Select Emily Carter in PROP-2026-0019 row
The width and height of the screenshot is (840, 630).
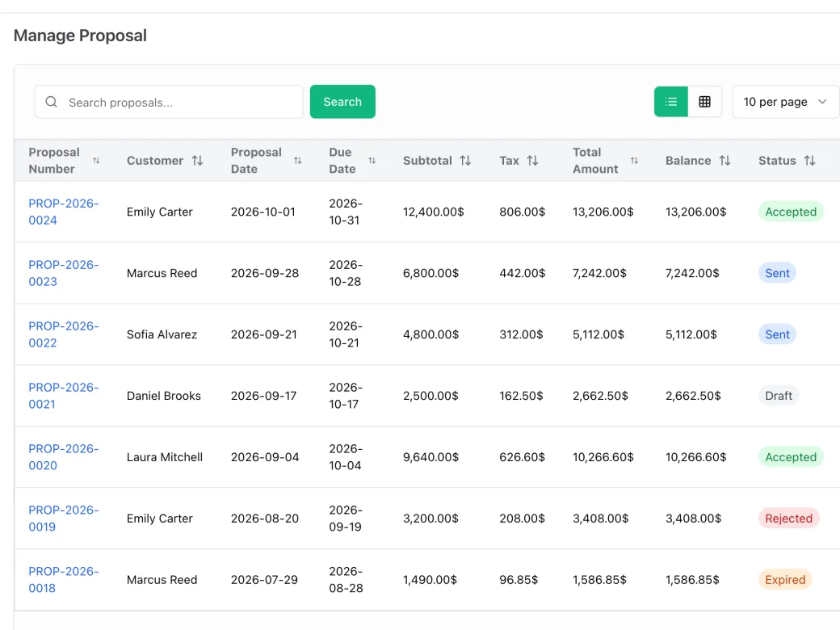[x=160, y=519]
